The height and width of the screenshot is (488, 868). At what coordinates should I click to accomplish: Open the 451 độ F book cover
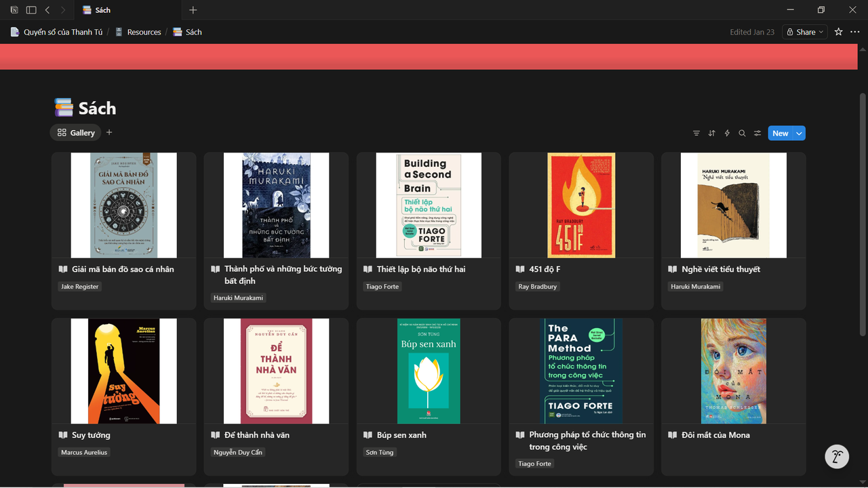click(x=581, y=205)
